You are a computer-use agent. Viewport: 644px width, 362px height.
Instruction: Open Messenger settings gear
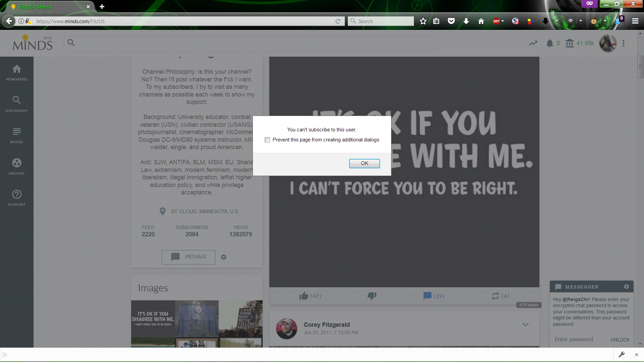pos(626,287)
